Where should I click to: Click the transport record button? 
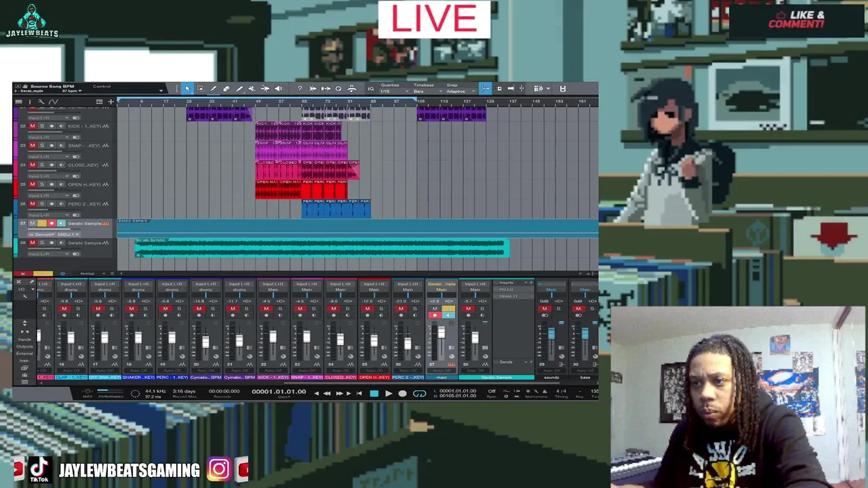pos(403,394)
